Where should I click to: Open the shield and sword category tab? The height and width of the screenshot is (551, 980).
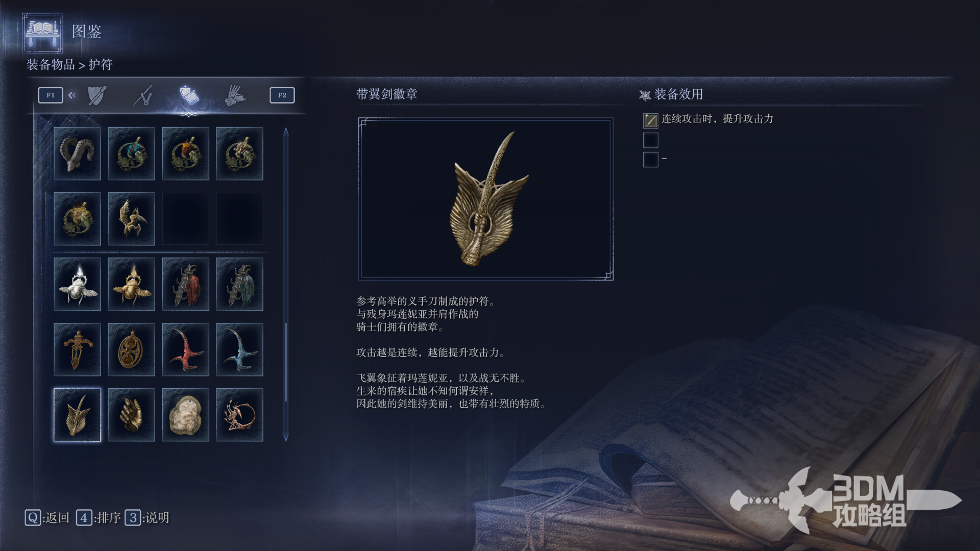coord(97,95)
